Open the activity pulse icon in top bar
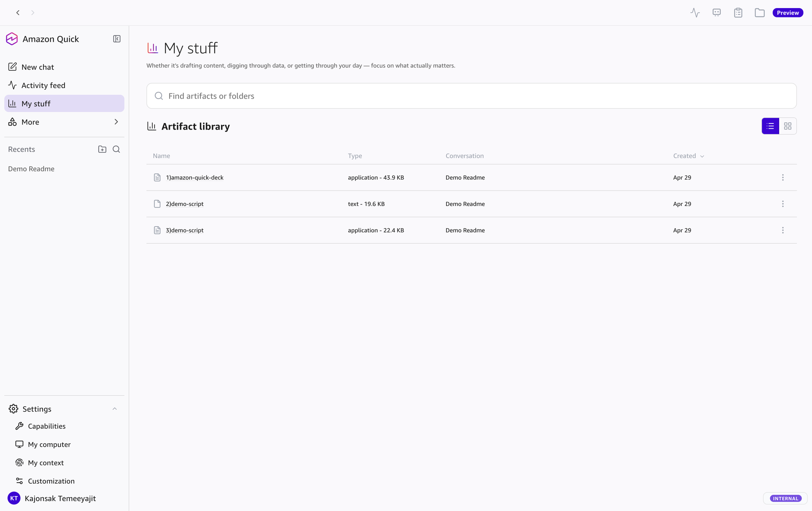The image size is (812, 511). (695, 13)
